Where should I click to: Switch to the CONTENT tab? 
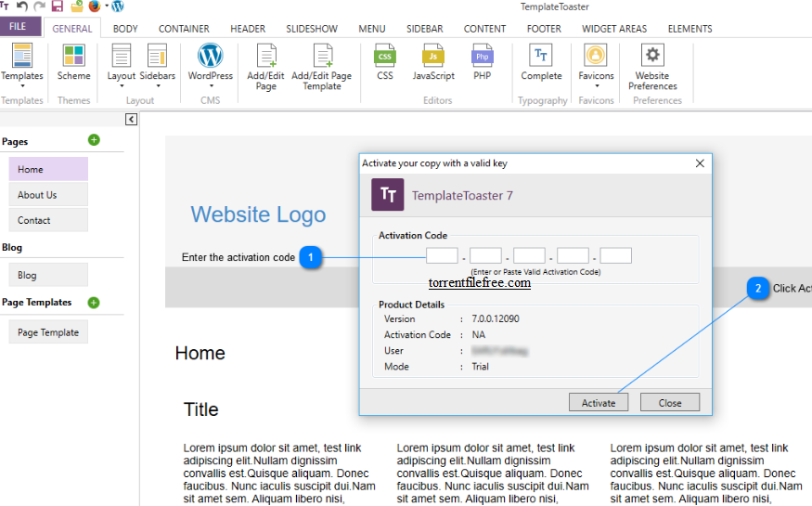coord(484,29)
